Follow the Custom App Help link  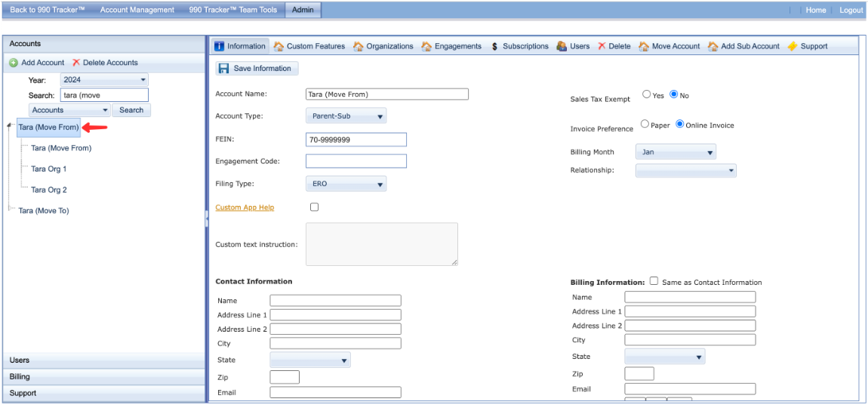[x=245, y=207]
